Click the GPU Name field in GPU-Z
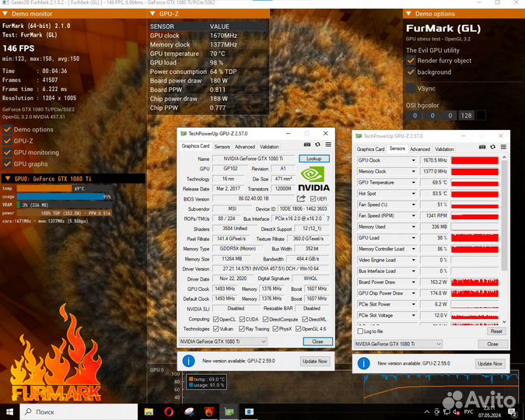Image resolution: width=525 pixels, height=420 pixels. 254,159
